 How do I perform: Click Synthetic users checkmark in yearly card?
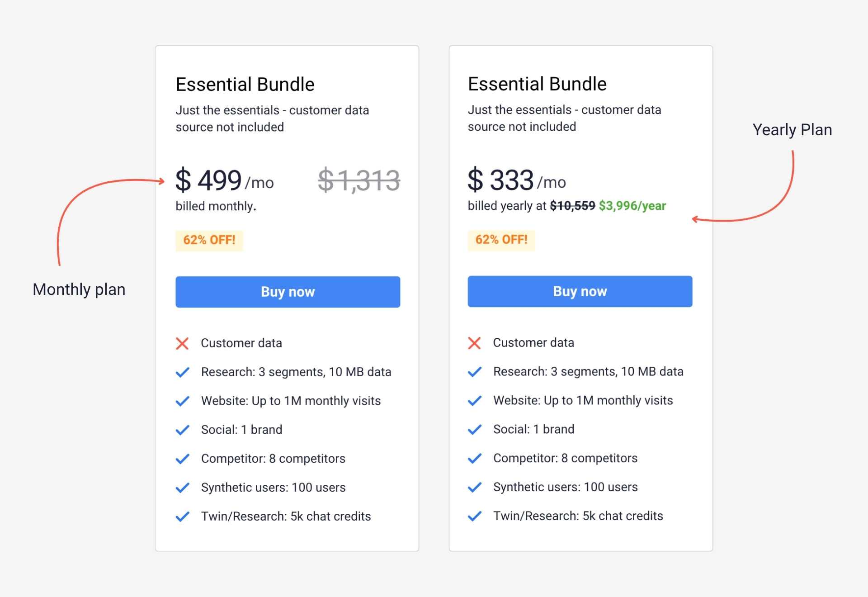pos(474,487)
